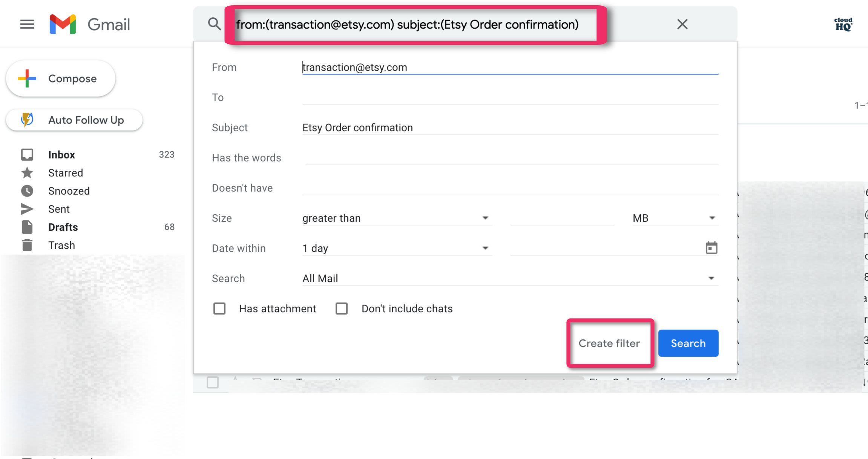
Task: Click the Drafts count 68
Action: tap(169, 227)
